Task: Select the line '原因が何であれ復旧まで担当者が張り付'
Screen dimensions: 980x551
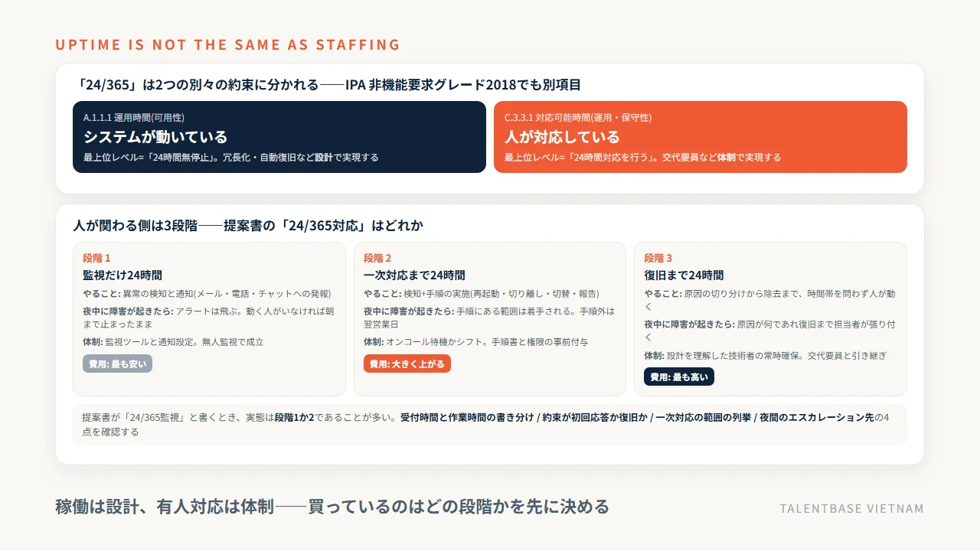Action: point(816,324)
